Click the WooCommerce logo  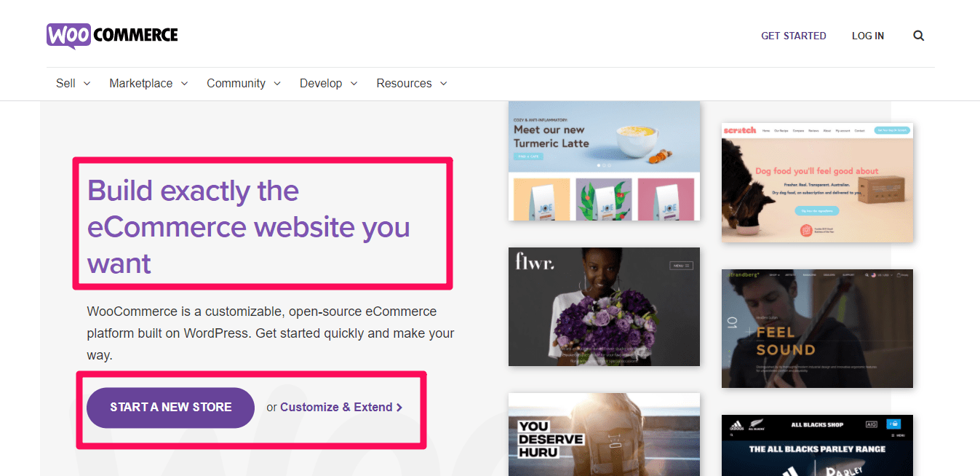click(x=112, y=36)
